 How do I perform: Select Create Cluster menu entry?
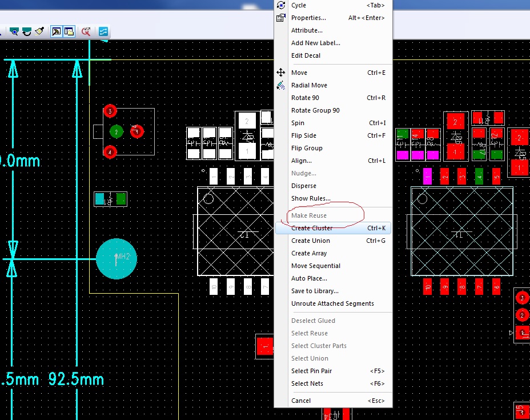pos(312,228)
